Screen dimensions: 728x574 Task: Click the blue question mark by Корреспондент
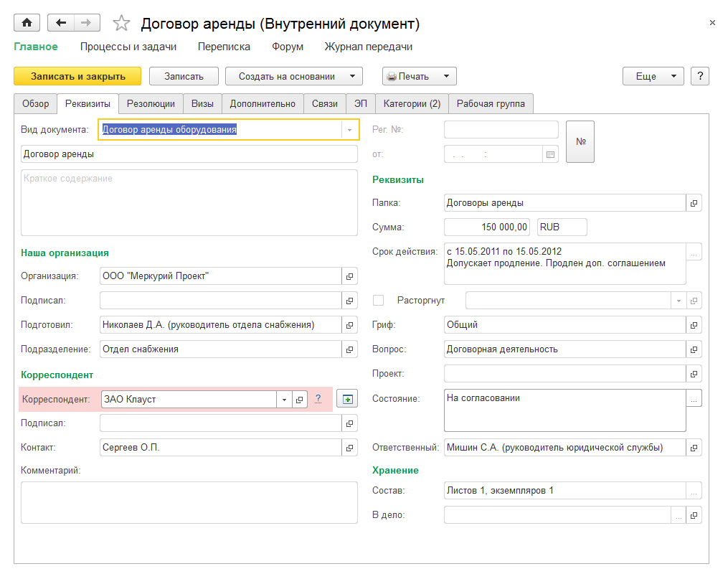(318, 400)
